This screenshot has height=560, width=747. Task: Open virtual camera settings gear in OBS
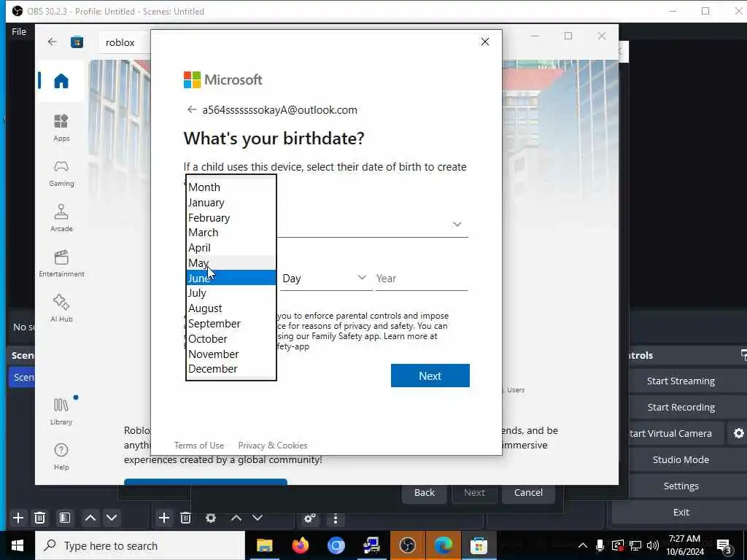coord(738,433)
